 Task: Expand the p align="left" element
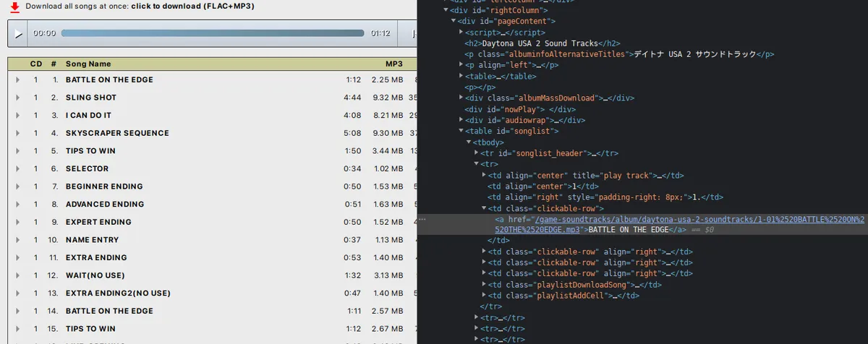point(461,65)
